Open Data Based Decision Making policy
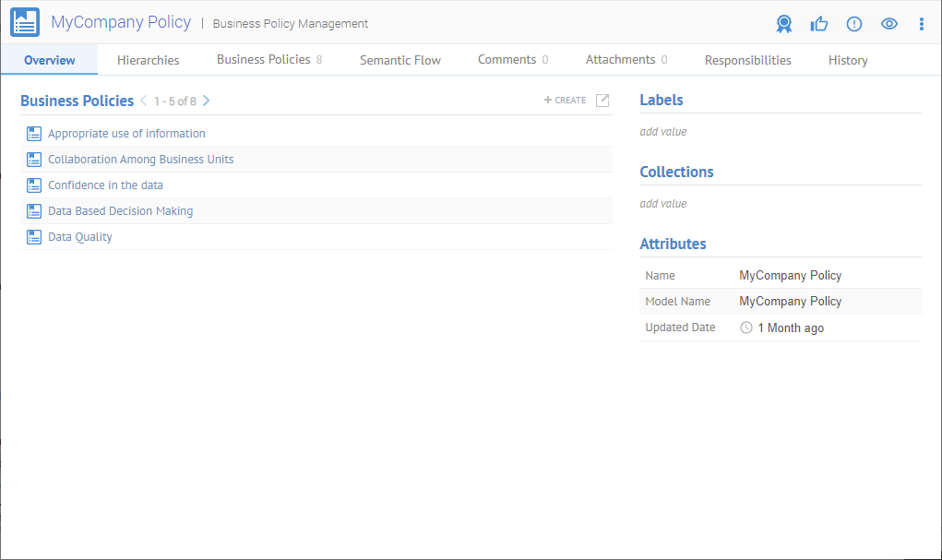 pyautogui.click(x=120, y=211)
